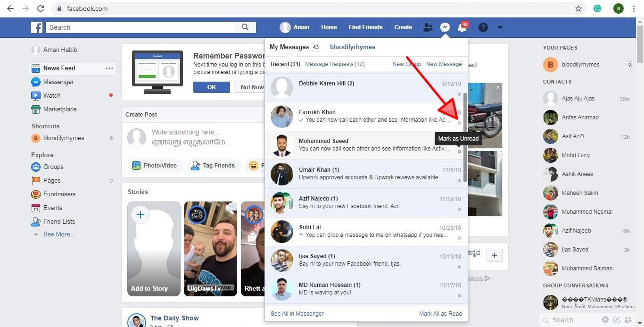644x327 pixels.
Task: Toggle read status for MD Ruman Hossain
Action: click(x=459, y=296)
